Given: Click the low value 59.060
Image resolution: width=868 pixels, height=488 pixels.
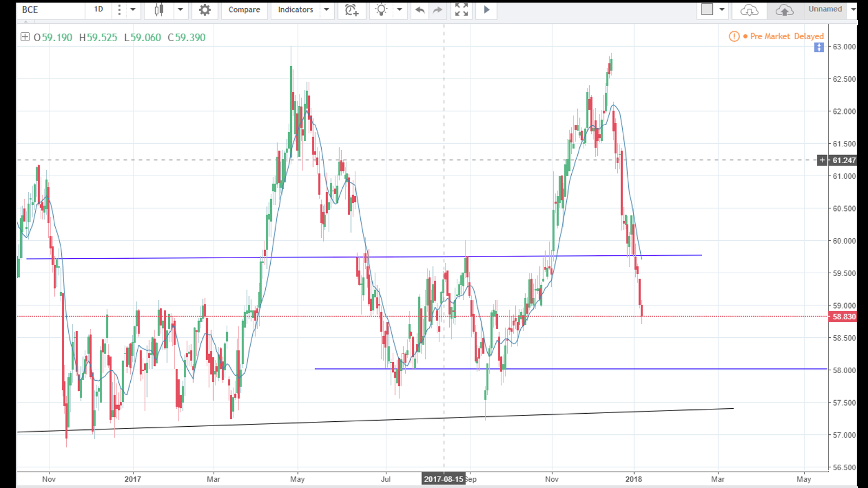Looking at the screenshot, I should click(x=146, y=37).
